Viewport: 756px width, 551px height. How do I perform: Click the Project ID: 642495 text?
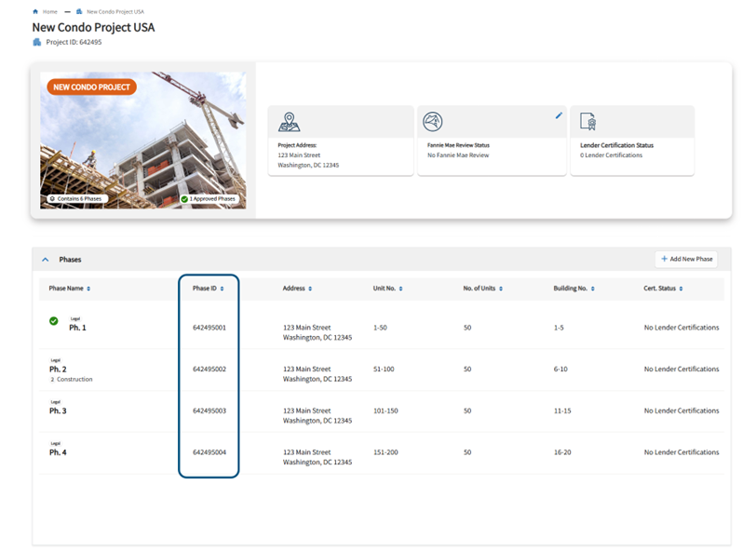pyautogui.click(x=74, y=43)
